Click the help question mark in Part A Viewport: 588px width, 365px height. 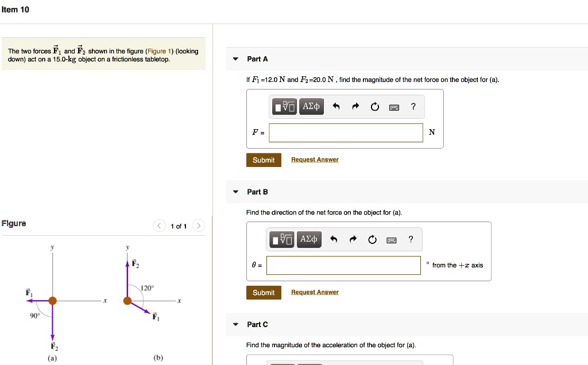coord(413,106)
